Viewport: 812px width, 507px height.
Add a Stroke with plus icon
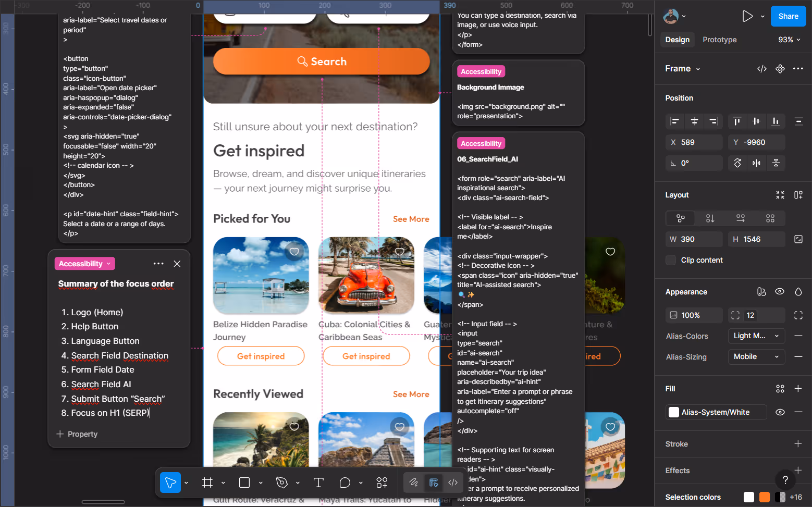tap(798, 444)
